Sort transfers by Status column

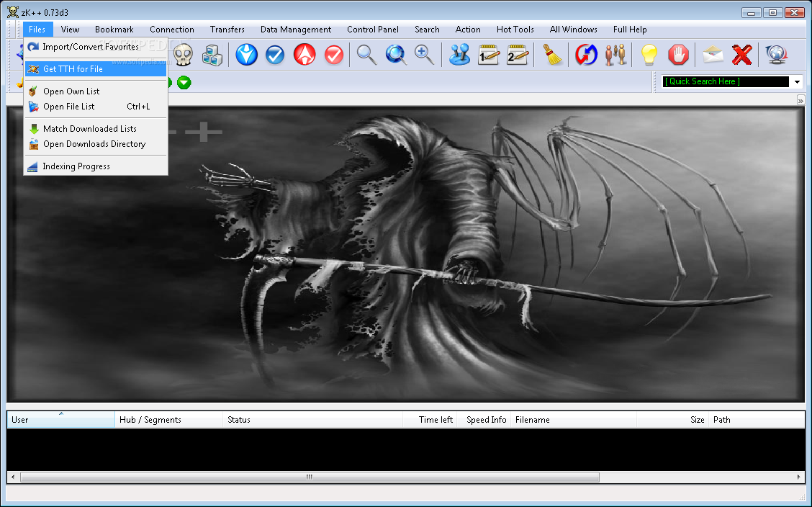313,419
